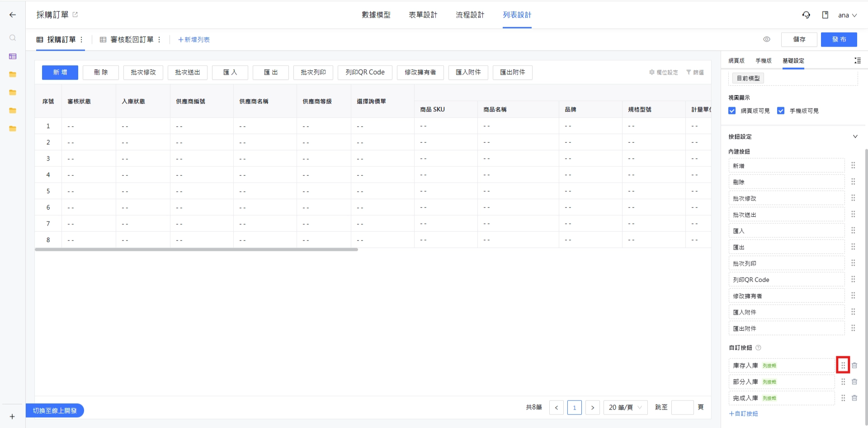This screenshot has height=428, width=868.
Task: Toggle 手機版可見 checkbox
Action: pos(781,111)
